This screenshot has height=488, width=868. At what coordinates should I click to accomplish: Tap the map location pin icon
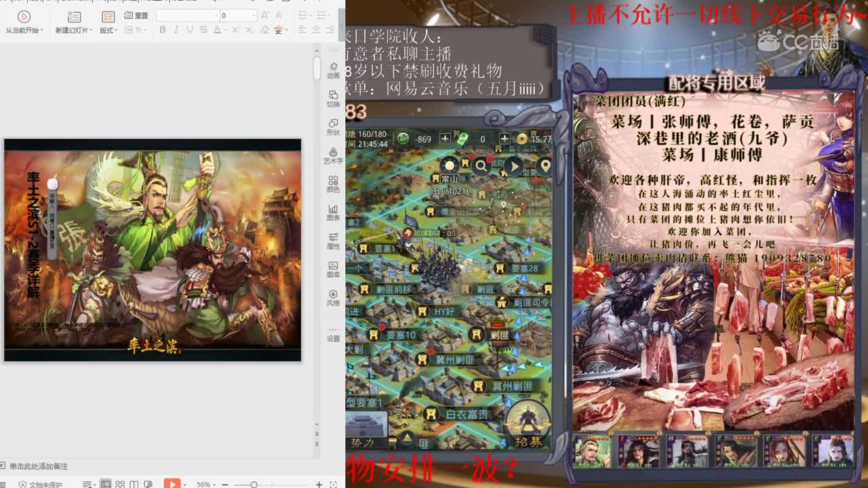click(x=545, y=165)
